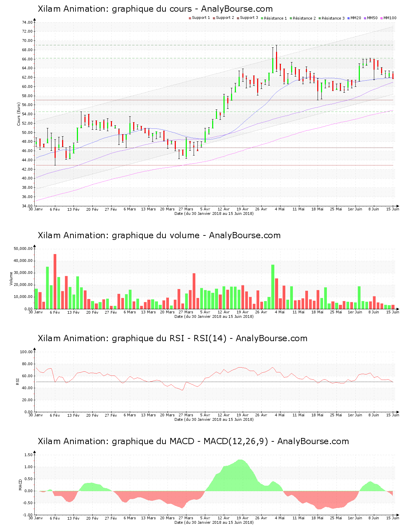The width and height of the screenshot is (412, 532).
Task: Click the tallest green volume bar before 4 Mai
Action: [x=273, y=287]
